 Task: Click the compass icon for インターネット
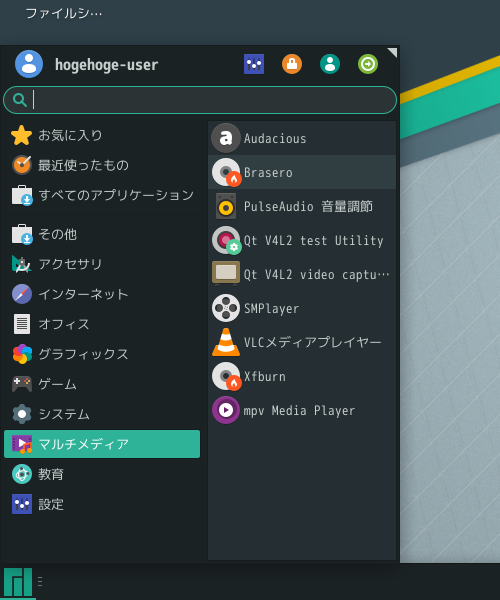[x=22, y=294]
